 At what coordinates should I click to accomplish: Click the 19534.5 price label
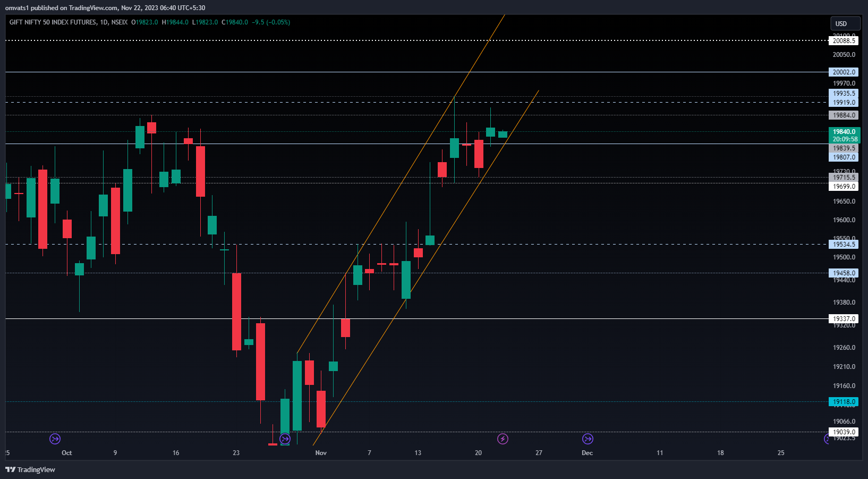click(x=844, y=245)
